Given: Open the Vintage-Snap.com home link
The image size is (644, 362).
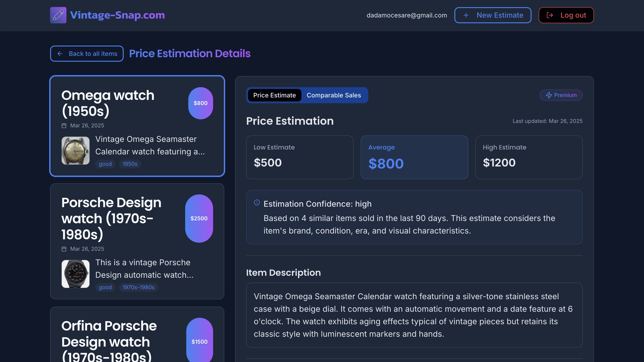Looking at the screenshot, I should pyautogui.click(x=117, y=15).
